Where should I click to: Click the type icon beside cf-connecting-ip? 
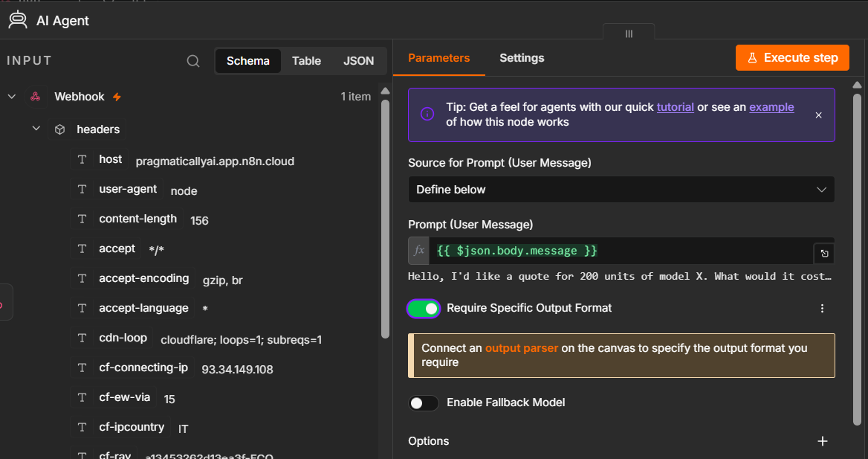[82, 367]
